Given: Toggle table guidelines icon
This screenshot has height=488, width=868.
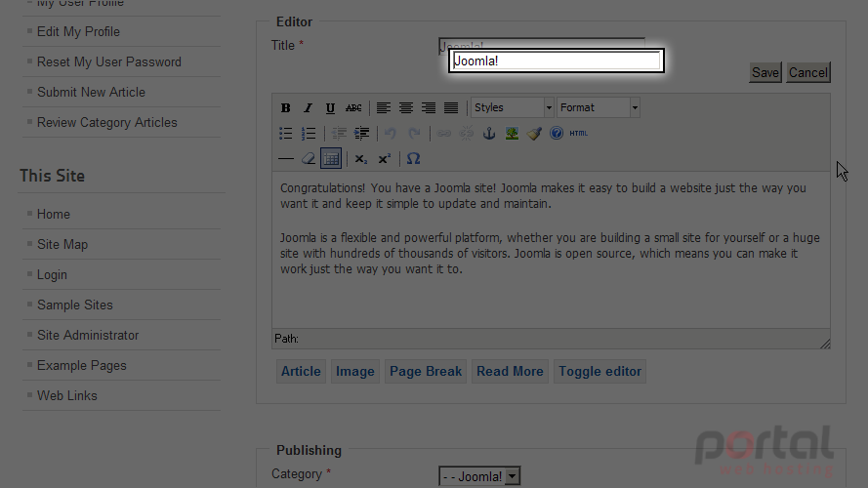Looking at the screenshot, I should click(331, 159).
